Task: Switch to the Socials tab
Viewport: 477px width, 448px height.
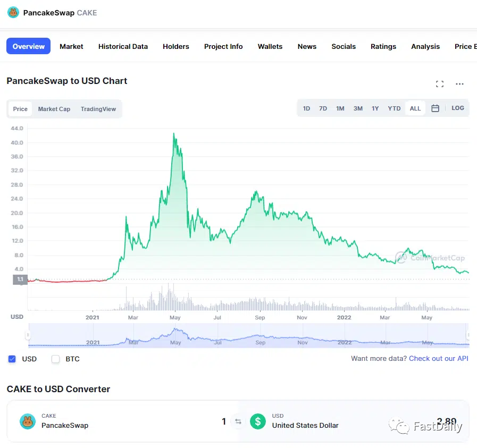Action: (344, 47)
